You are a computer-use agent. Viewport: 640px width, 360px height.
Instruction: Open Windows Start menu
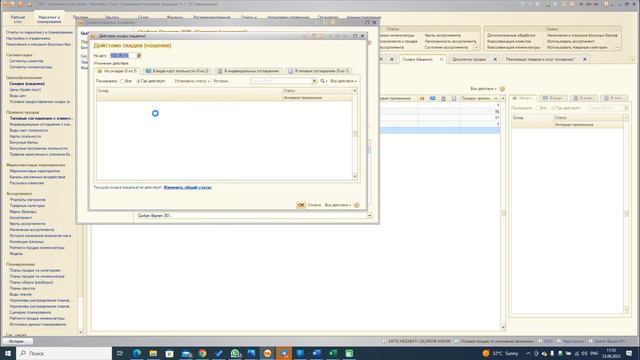(x=8, y=353)
